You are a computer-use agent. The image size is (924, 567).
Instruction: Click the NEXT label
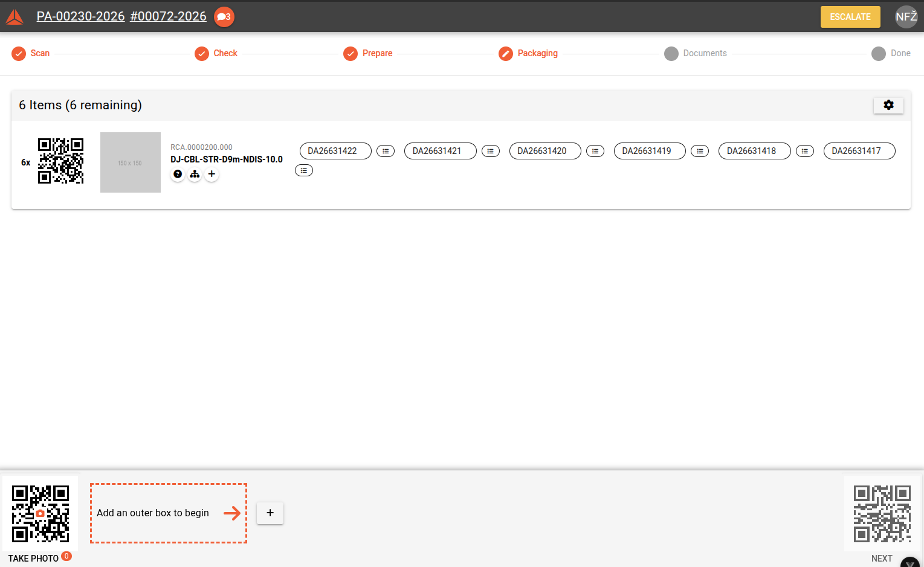(882, 559)
